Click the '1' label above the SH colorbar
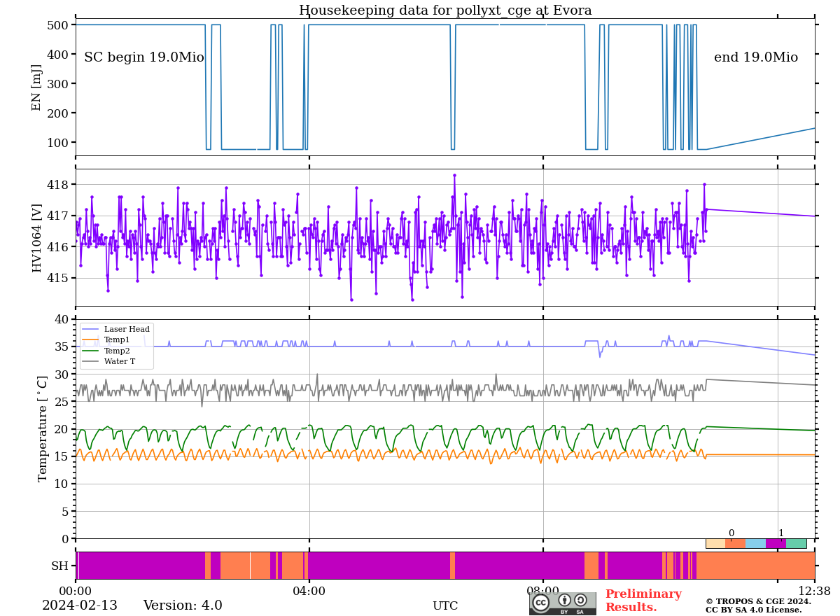Viewport: 840px width, 616px height. tap(781, 533)
